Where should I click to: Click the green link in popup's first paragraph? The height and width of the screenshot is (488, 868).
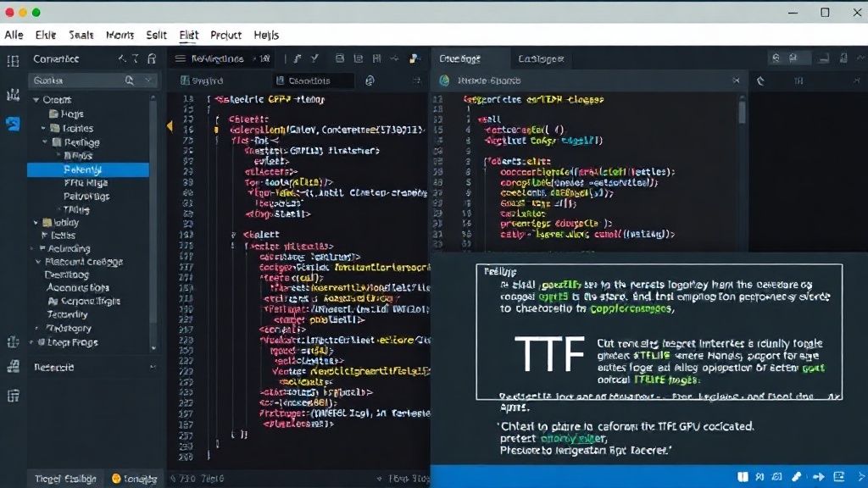tap(561, 285)
